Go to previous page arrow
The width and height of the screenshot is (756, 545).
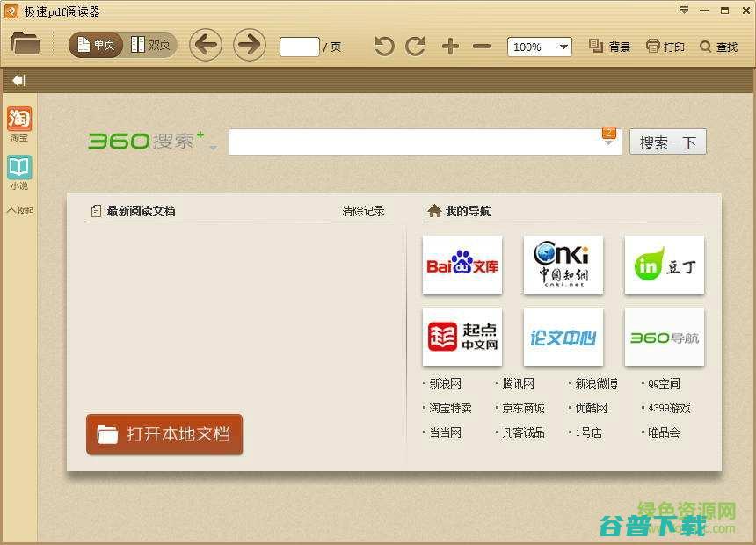tap(206, 46)
